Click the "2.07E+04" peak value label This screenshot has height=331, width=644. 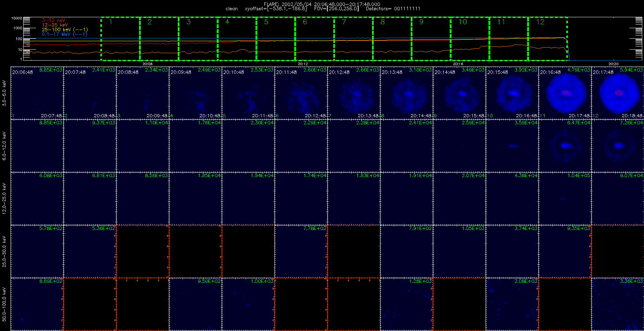click(473, 175)
